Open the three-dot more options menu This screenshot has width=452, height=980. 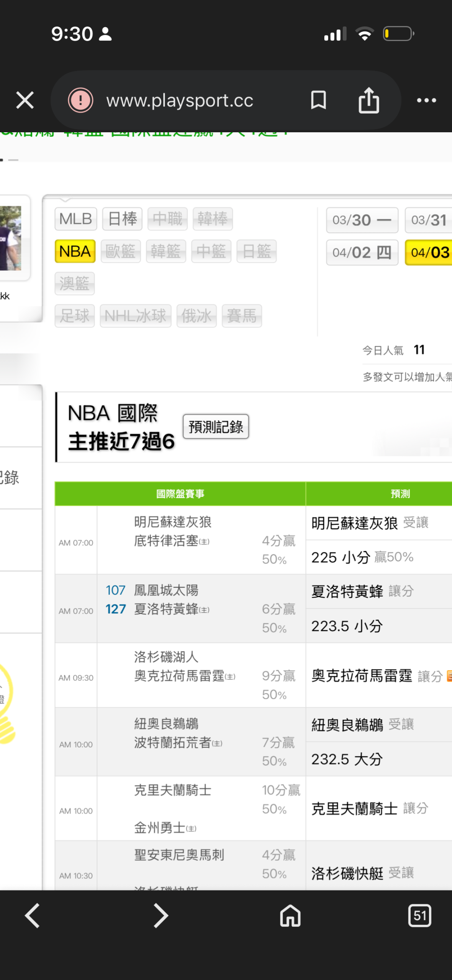pyautogui.click(x=426, y=100)
